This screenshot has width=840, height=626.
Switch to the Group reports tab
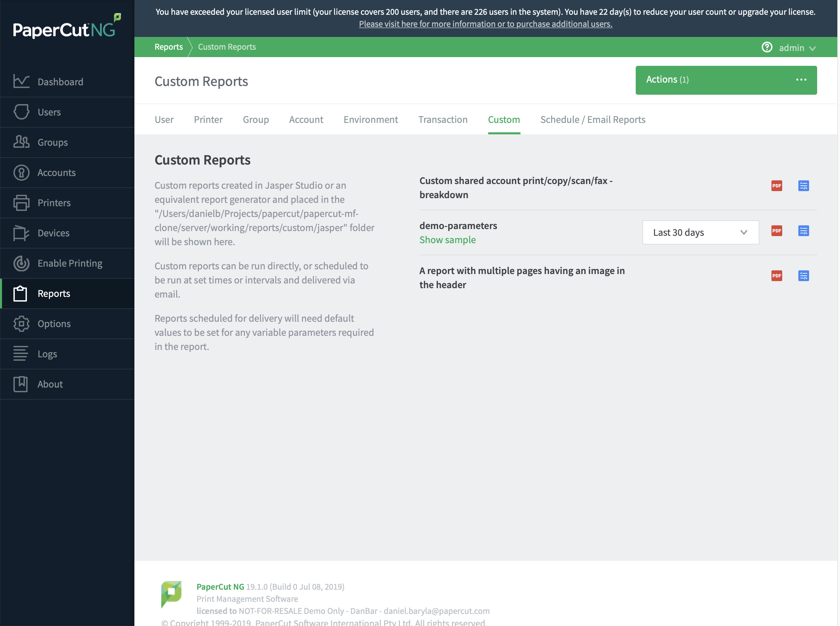(x=256, y=119)
